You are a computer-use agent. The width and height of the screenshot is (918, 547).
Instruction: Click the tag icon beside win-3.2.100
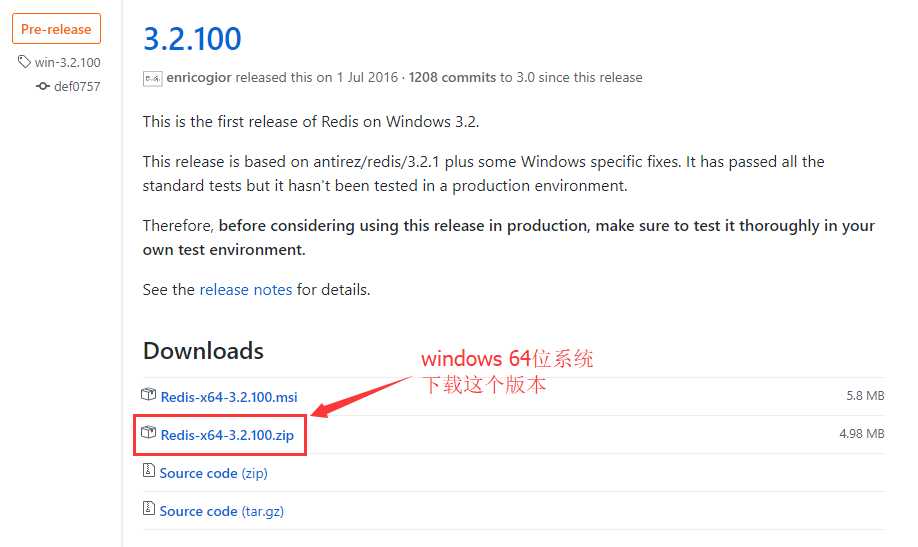coord(24,62)
